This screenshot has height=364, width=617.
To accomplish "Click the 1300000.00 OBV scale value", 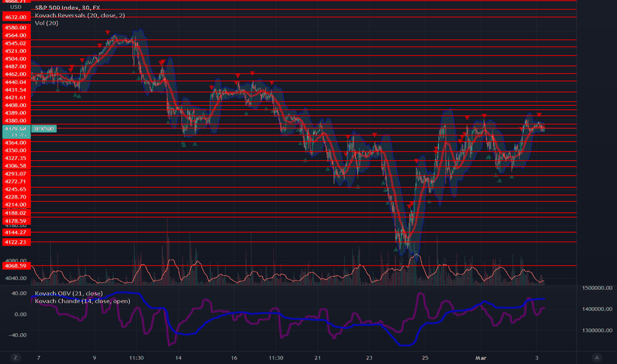I will 597,330.
